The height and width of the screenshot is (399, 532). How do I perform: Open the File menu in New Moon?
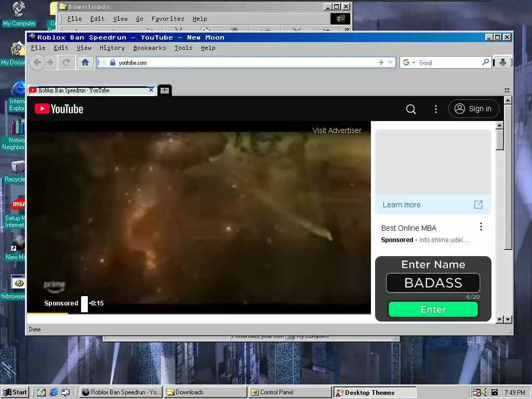[38, 48]
